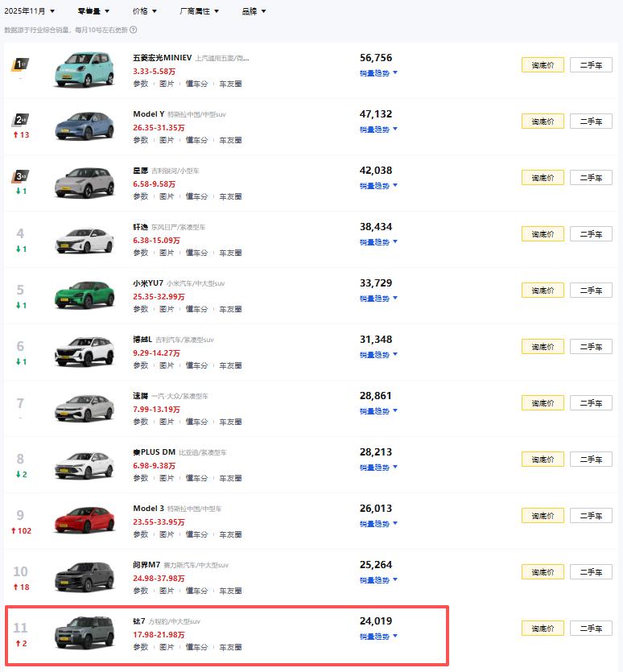
Task: Open the 五菱宏光MINIEV car thumbnail
Action: [x=85, y=70]
